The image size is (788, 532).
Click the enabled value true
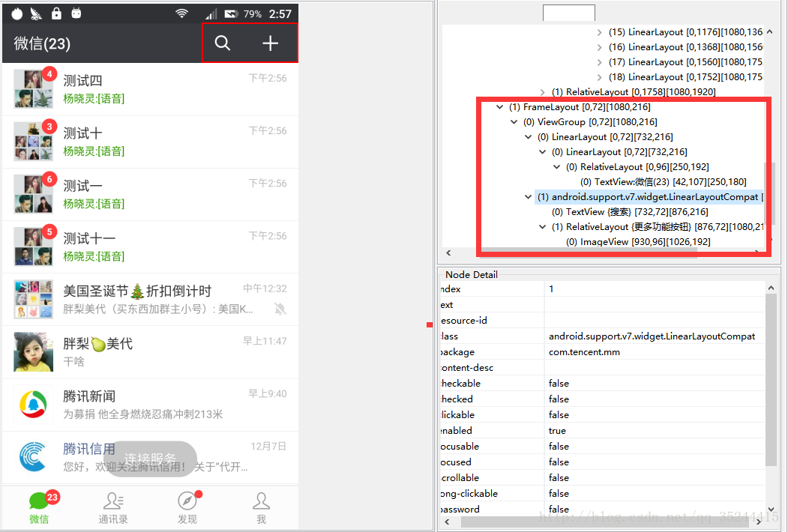click(557, 431)
